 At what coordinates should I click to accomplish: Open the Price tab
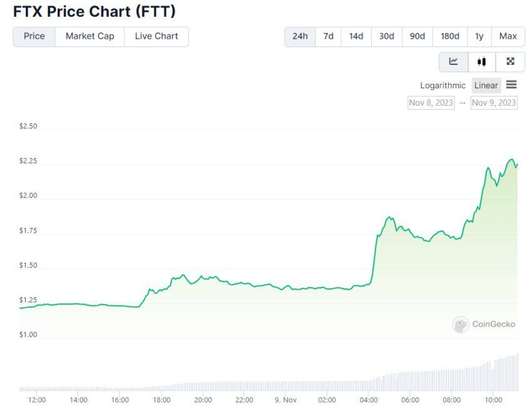tap(34, 36)
